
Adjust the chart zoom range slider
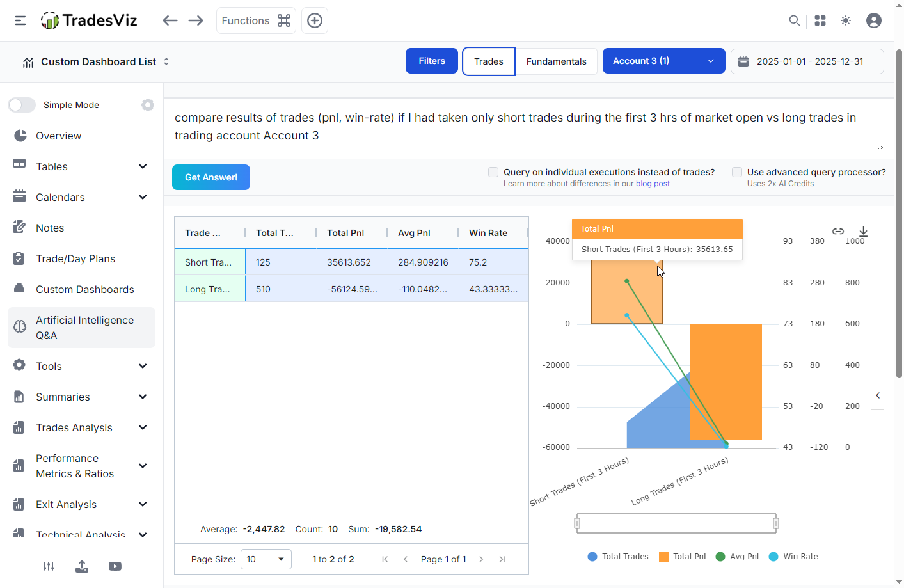[676, 523]
